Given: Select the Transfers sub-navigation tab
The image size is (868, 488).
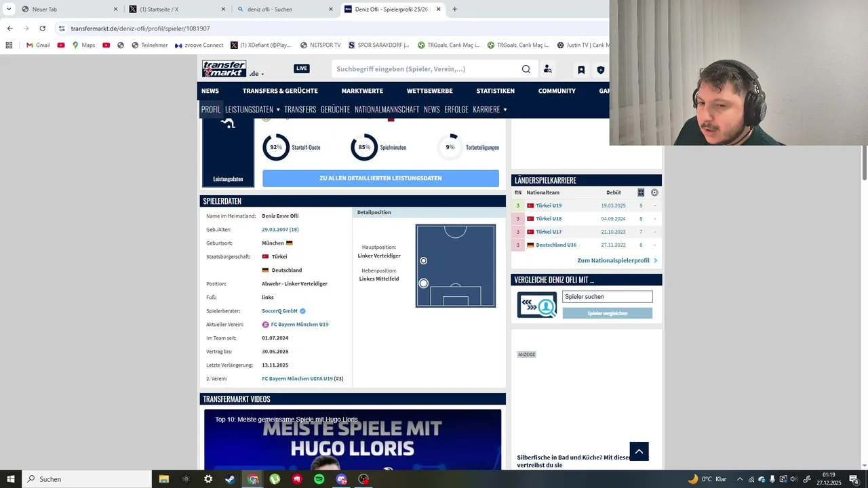Looking at the screenshot, I should [x=300, y=109].
